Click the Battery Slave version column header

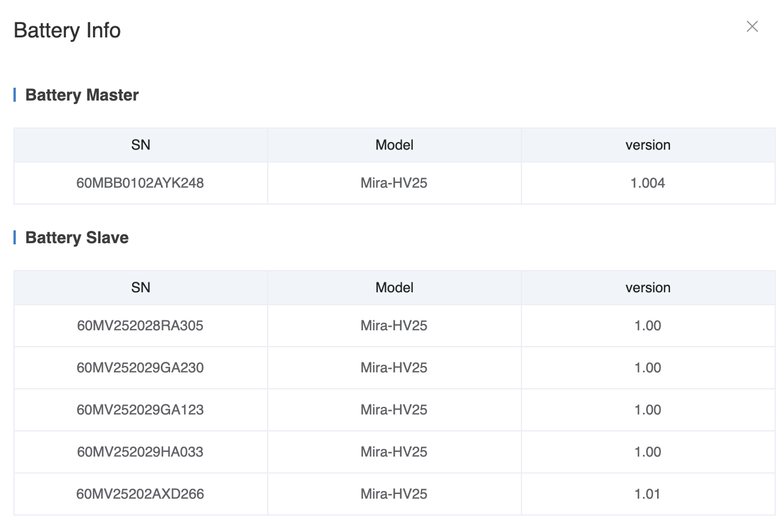pos(648,288)
